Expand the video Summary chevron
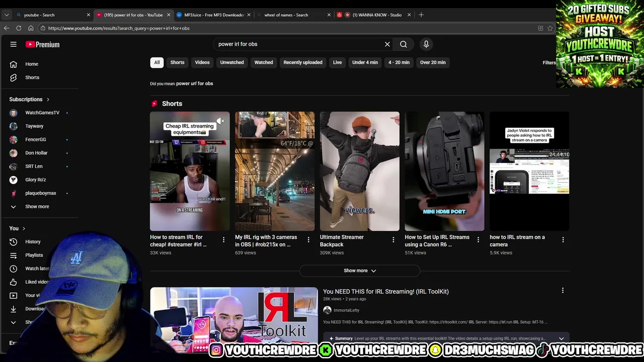This screenshot has height=362, width=644. click(x=561, y=338)
